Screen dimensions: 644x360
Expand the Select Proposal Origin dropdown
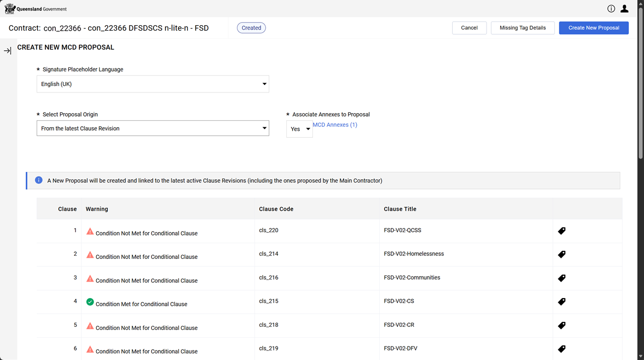[x=152, y=128]
